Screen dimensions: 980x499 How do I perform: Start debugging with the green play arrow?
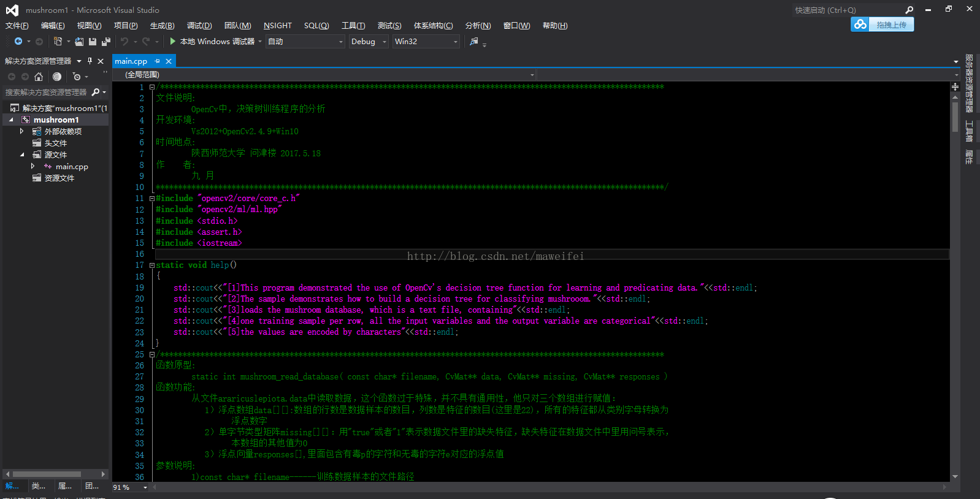[173, 41]
